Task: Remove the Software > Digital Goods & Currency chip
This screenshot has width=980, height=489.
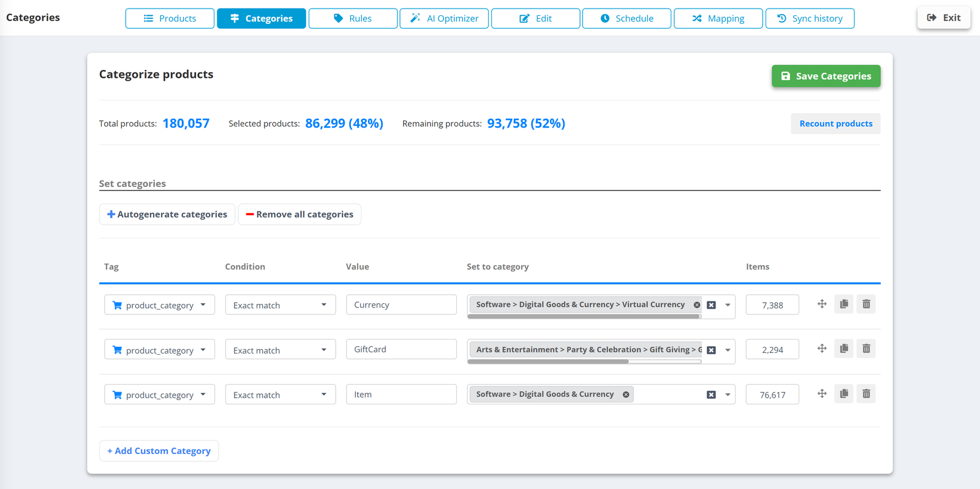Action: [x=626, y=395]
